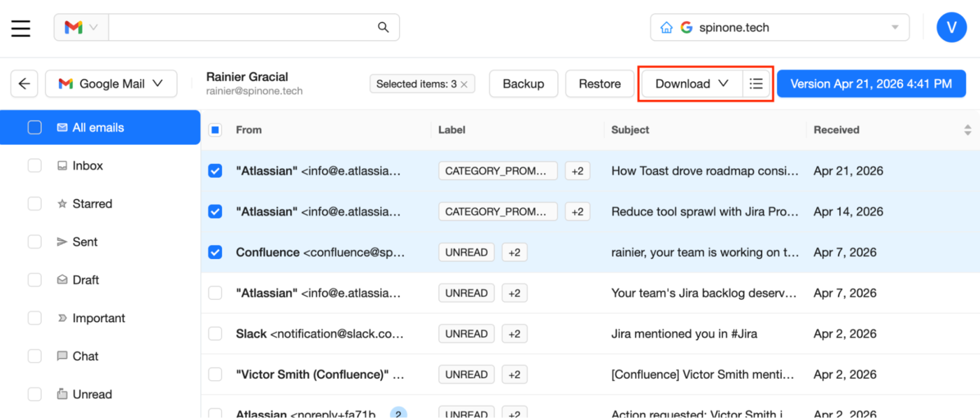Check the Chat folder checkbox
980x418 pixels.
point(34,356)
